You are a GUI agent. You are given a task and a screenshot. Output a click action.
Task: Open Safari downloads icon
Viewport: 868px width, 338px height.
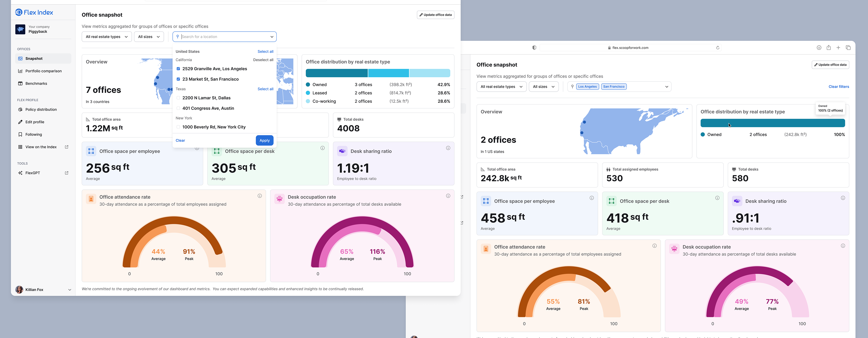pyautogui.click(x=819, y=48)
